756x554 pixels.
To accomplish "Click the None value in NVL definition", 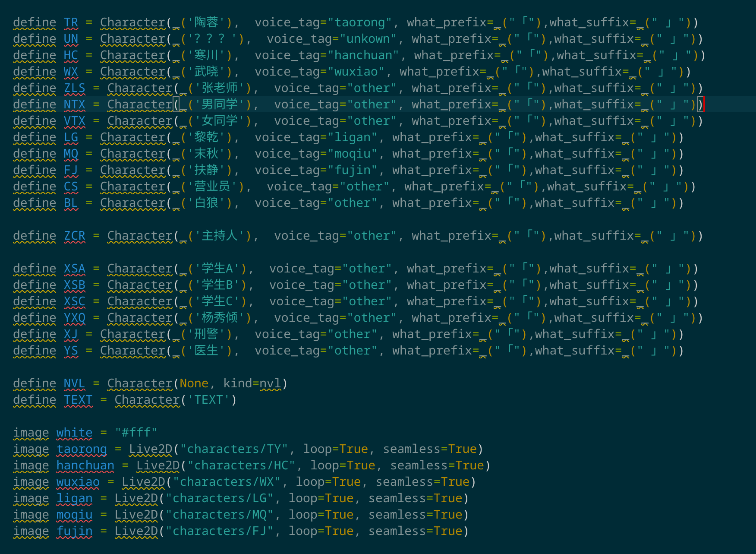I will 194,383.
